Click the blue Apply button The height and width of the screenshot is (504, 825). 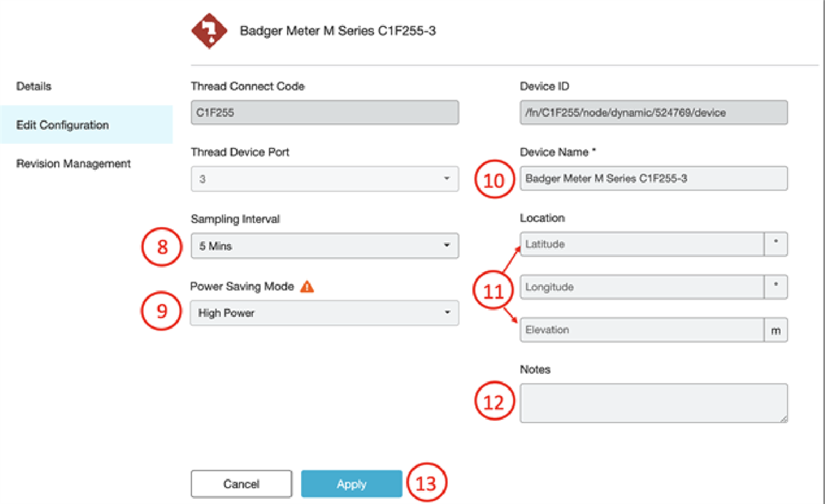[x=351, y=484]
